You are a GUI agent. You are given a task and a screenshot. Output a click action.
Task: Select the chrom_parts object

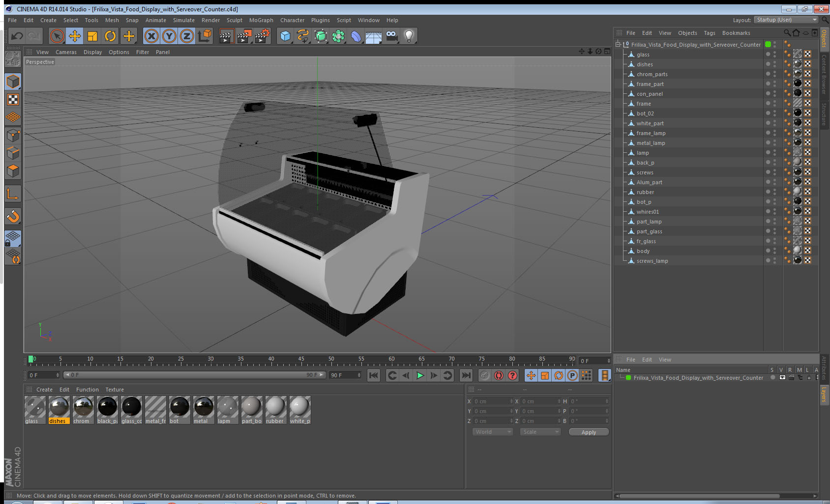[652, 74]
